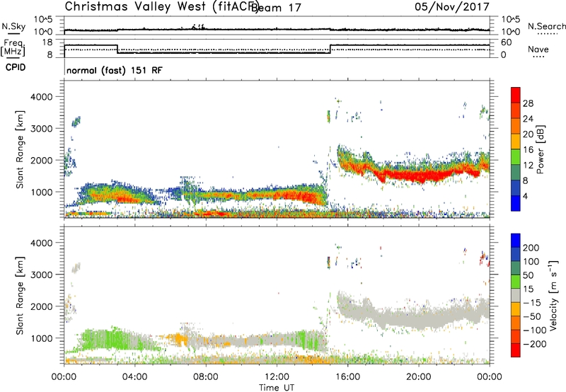Click the '20:00' time tick label
Screen dimensions: 566x392
coord(418,377)
